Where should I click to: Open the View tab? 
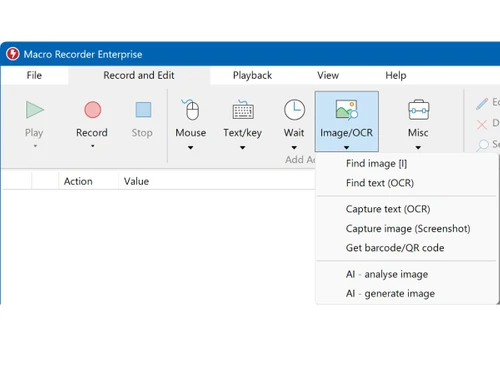(x=328, y=75)
